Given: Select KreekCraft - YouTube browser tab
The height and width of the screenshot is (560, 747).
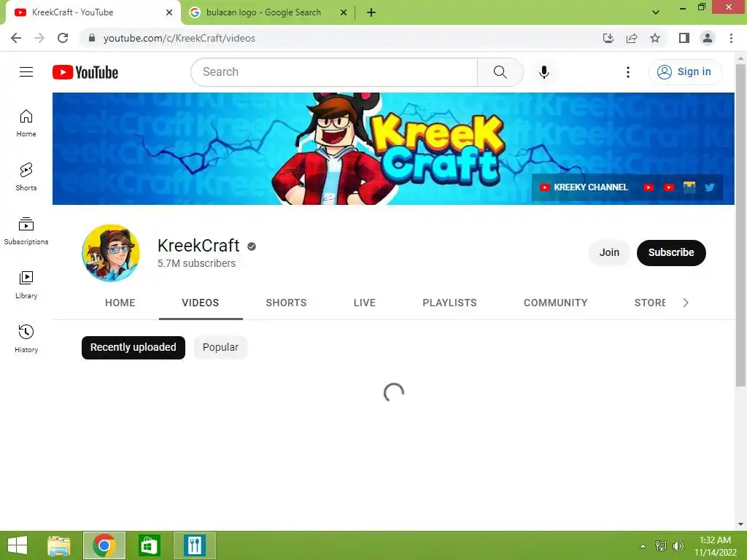Looking at the screenshot, I should pyautogui.click(x=72, y=12).
